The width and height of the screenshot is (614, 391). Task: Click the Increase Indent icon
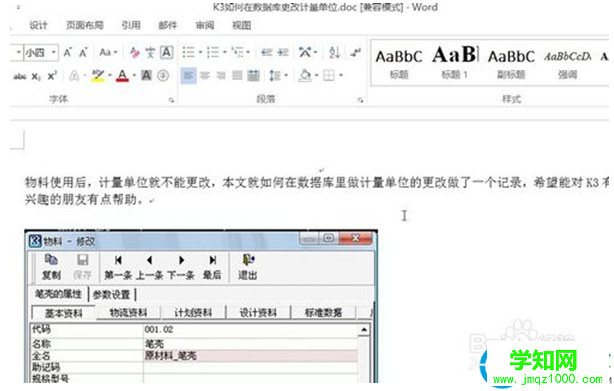283,52
